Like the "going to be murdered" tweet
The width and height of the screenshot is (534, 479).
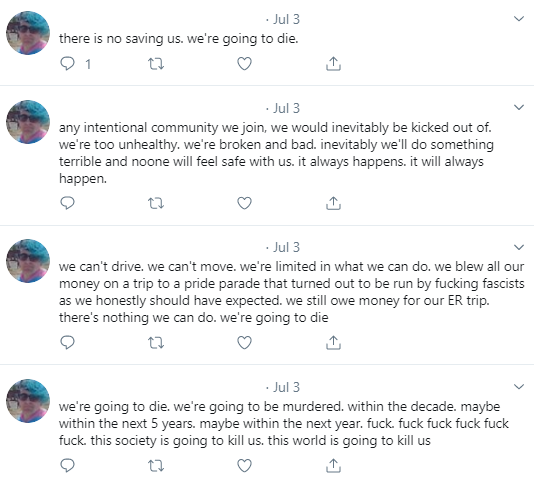[x=245, y=465]
